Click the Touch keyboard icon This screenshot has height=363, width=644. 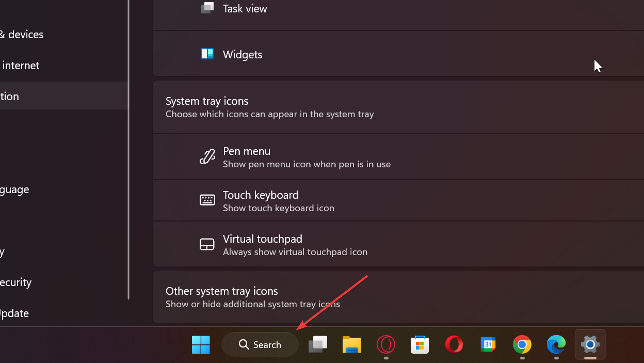(207, 200)
